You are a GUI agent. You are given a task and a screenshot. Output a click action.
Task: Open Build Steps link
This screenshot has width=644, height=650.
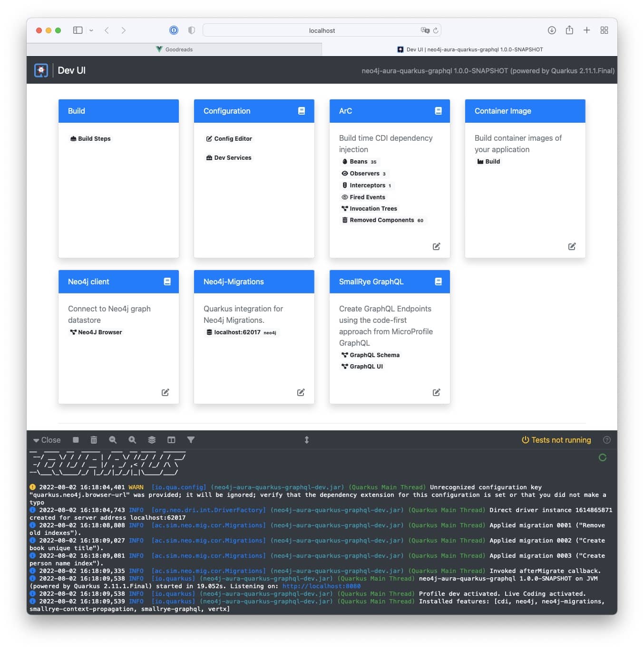pos(90,138)
